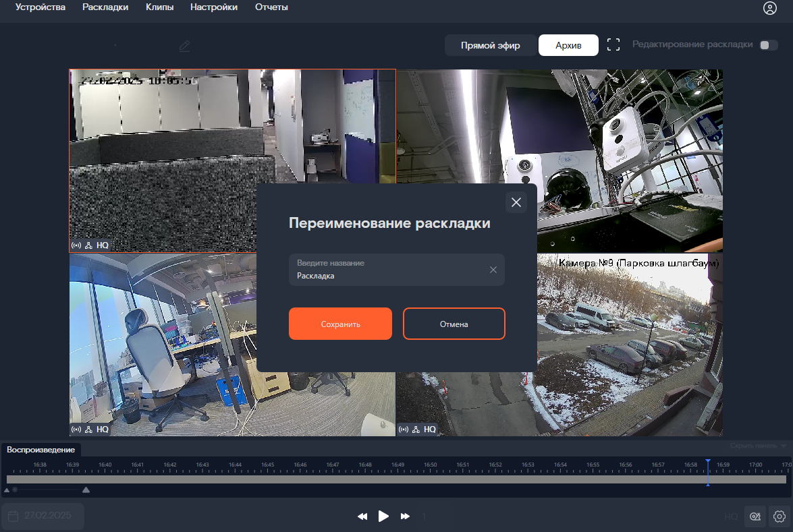
Task: Clear the layout name input text
Action: point(493,270)
